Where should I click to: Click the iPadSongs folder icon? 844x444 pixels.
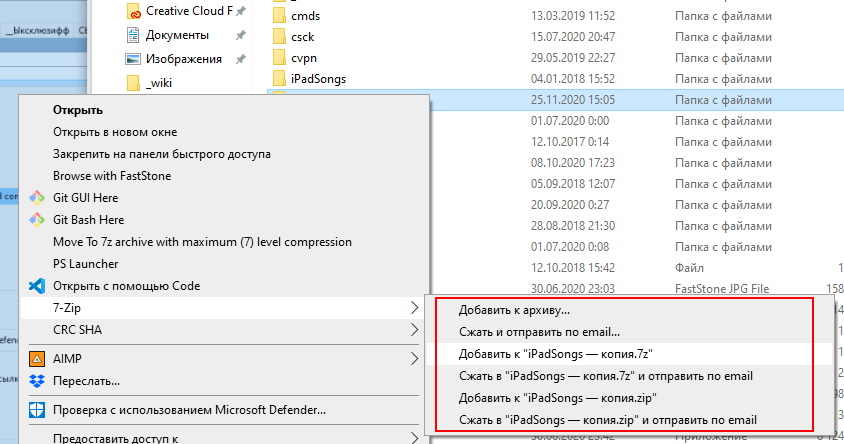click(279, 79)
